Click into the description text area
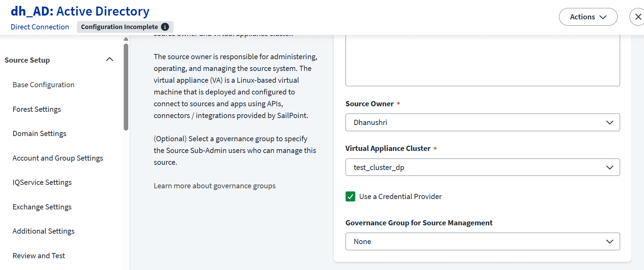 point(482,60)
